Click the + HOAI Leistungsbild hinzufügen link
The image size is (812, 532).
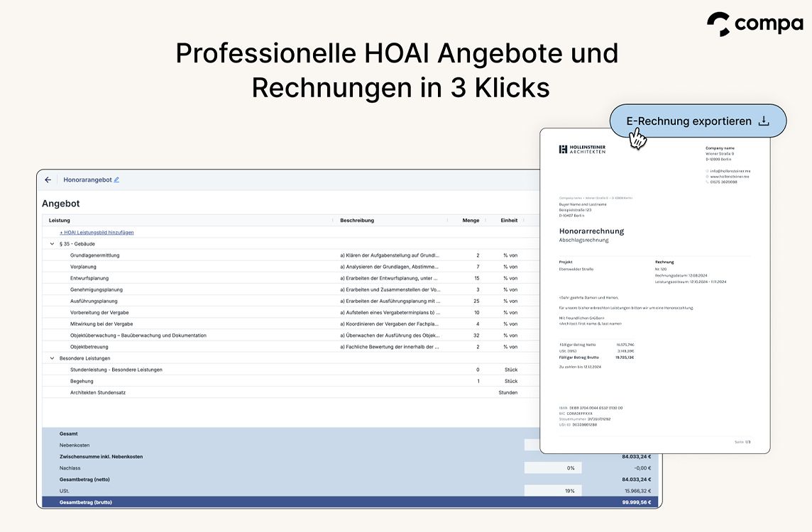point(97,232)
